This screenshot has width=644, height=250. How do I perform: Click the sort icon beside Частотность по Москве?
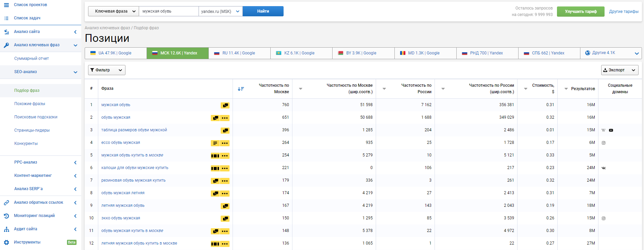(241, 89)
